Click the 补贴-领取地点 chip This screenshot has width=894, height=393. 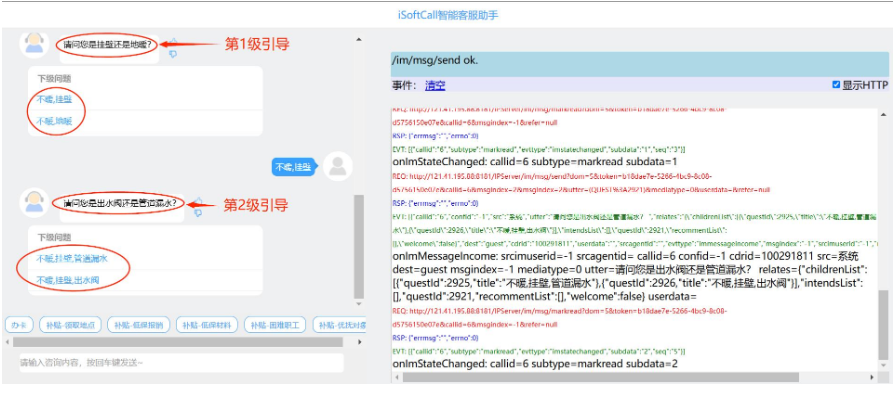[x=71, y=325]
